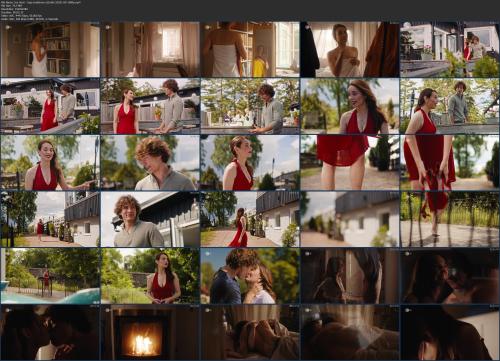Open thumbnail of woman in red pointing outward
500x361 pixels.
click(x=50, y=163)
